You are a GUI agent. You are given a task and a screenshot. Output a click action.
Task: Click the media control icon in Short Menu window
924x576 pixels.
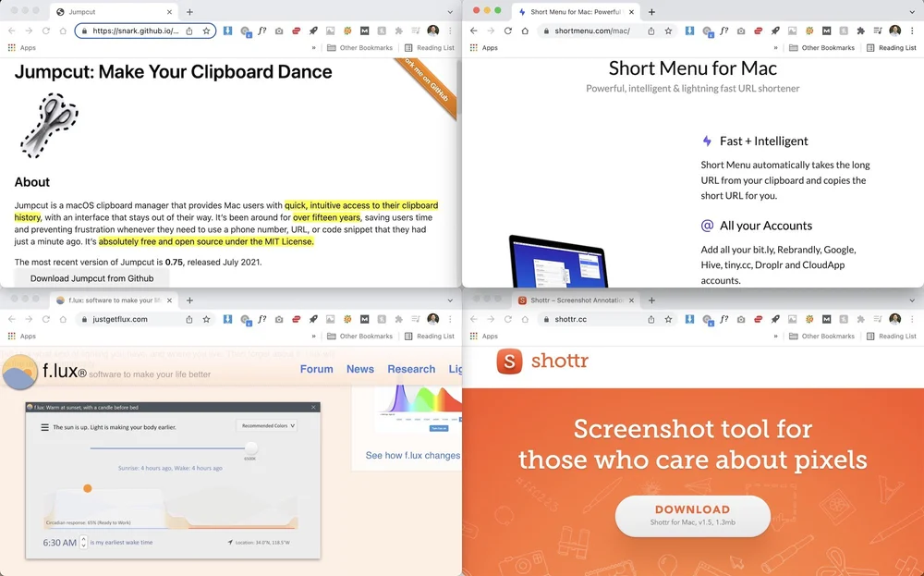(878, 31)
